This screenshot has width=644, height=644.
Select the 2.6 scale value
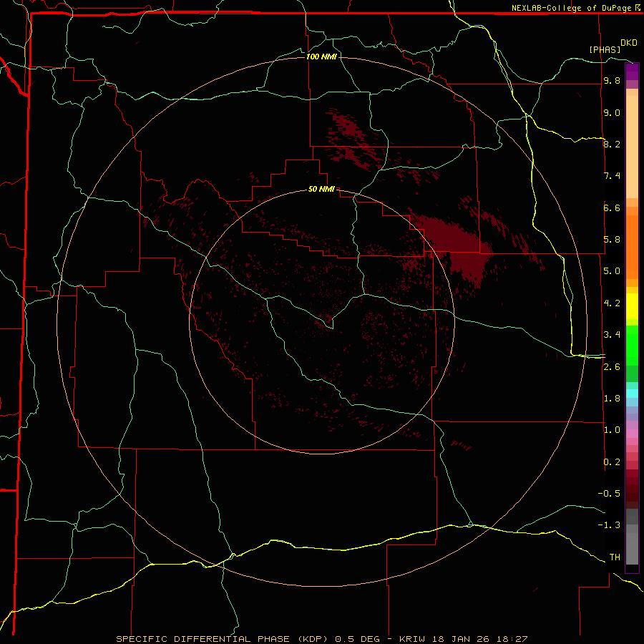click(612, 367)
